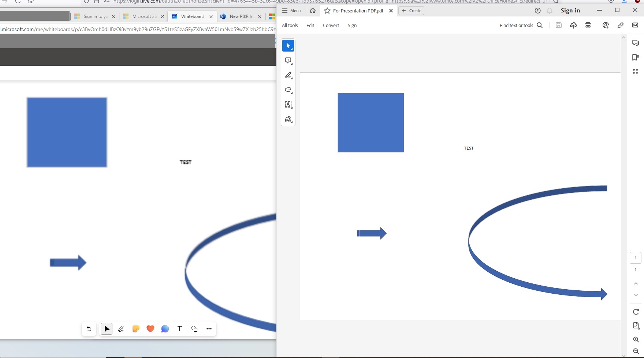Screen dimensions: 644x358
Task: Open the bookmarks panel in Acrobat
Action: click(636, 57)
